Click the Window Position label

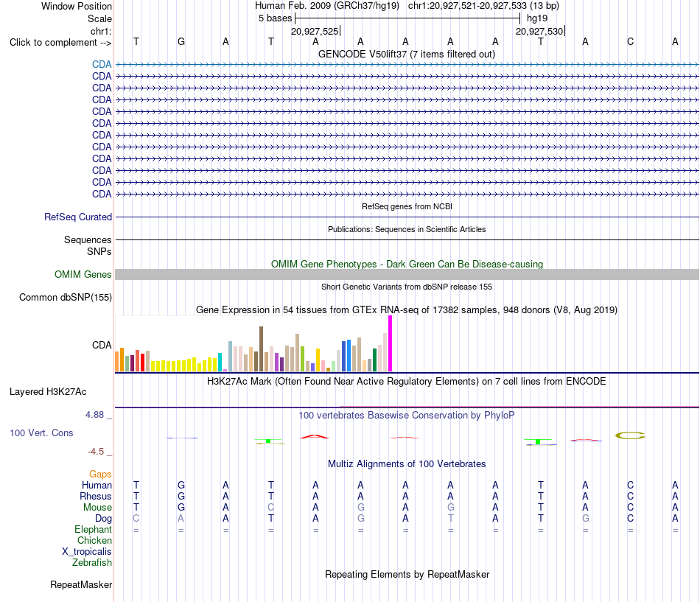[x=77, y=7]
